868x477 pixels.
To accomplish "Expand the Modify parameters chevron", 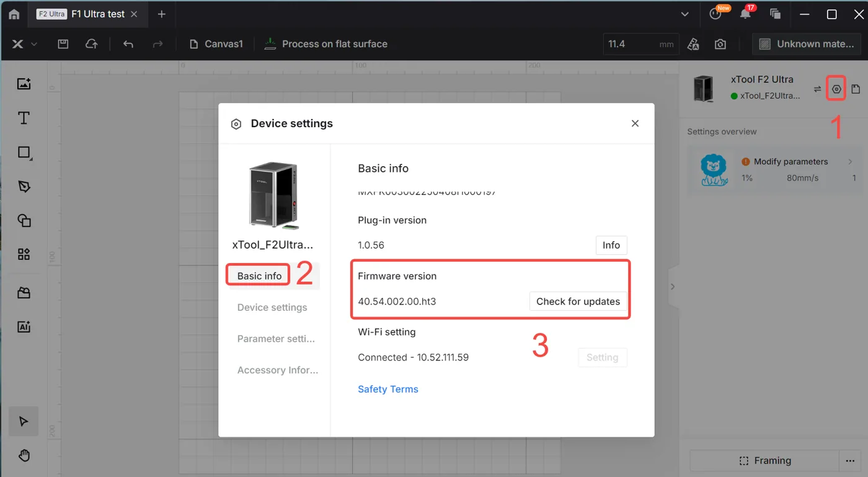I will pyautogui.click(x=850, y=161).
